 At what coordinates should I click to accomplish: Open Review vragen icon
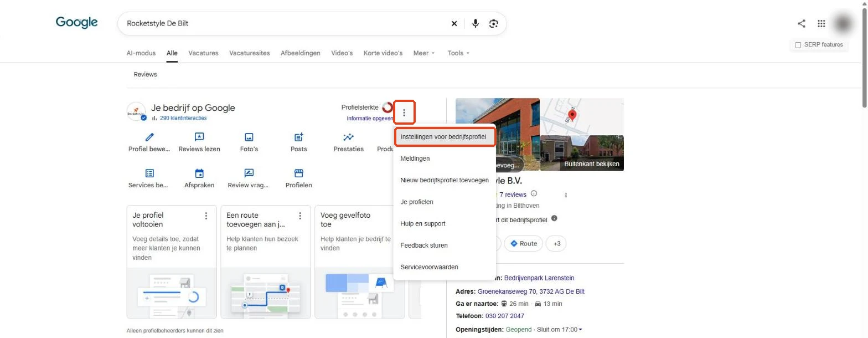[249, 173]
